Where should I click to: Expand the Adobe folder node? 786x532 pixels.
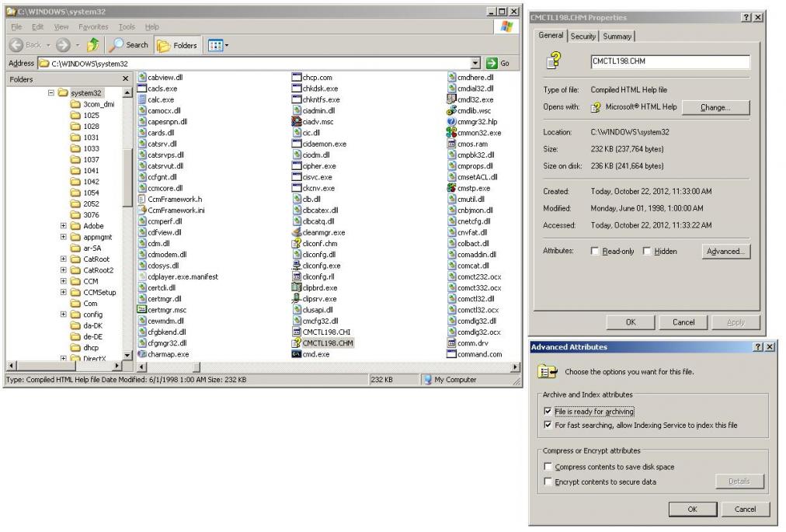[x=63, y=226]
